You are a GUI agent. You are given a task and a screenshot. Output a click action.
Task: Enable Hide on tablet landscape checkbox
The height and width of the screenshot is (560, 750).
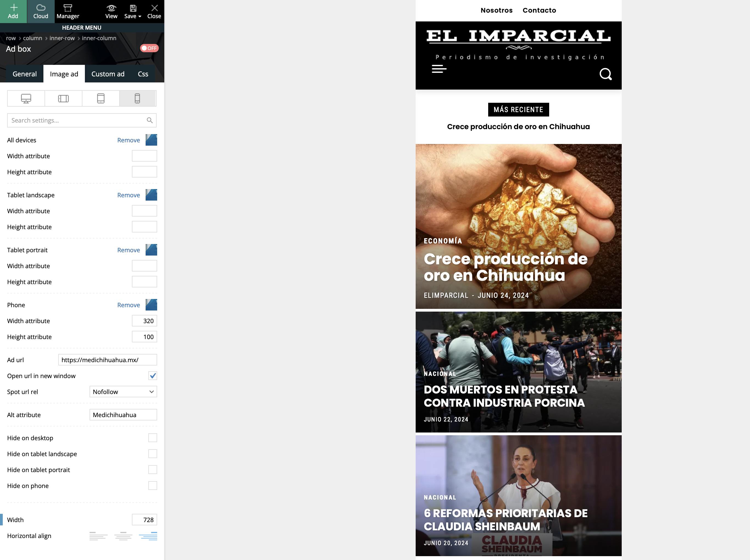pos(153,454)
